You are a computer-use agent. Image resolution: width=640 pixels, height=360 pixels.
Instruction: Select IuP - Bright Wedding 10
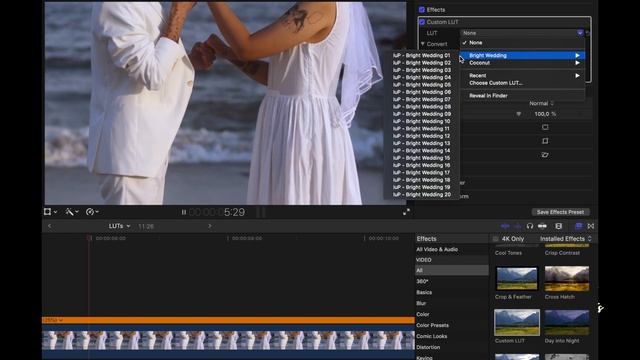click(422, 121)
